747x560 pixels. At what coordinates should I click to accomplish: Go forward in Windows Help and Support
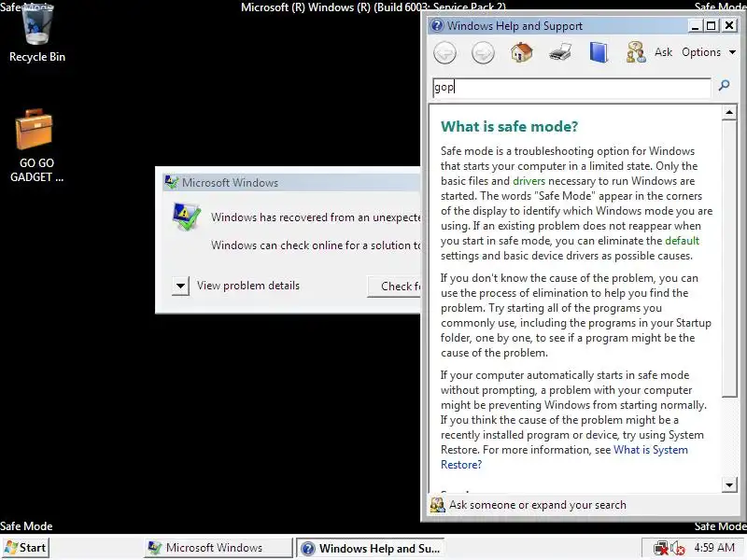[483, 52]
